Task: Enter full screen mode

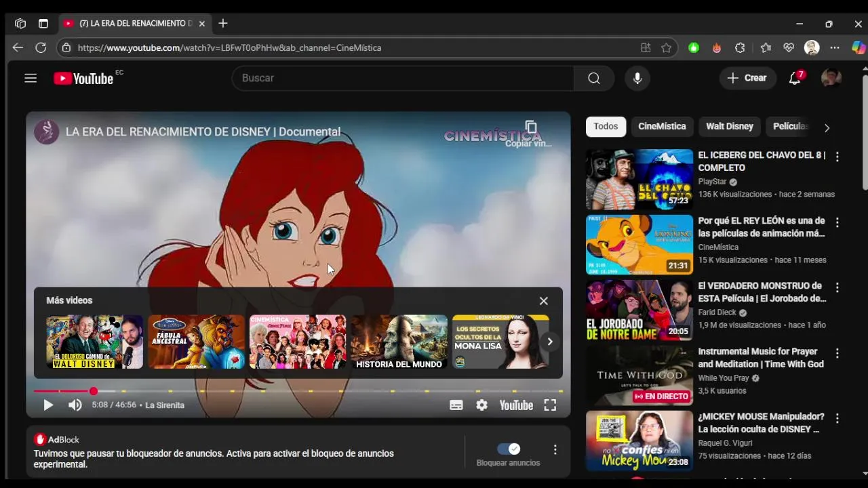Action: coord(550,405)
